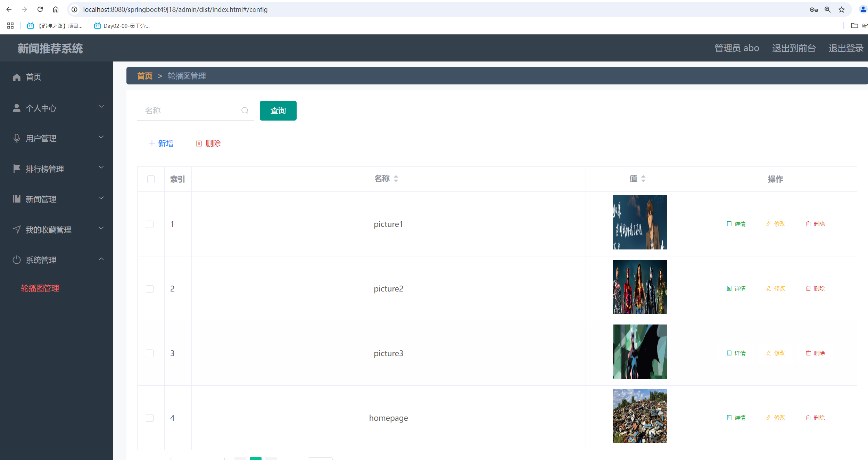Expand 排行榜管理 using its chevron
Image resolution: width=868 pixels, height=460 pixels.
pos(101,167)
